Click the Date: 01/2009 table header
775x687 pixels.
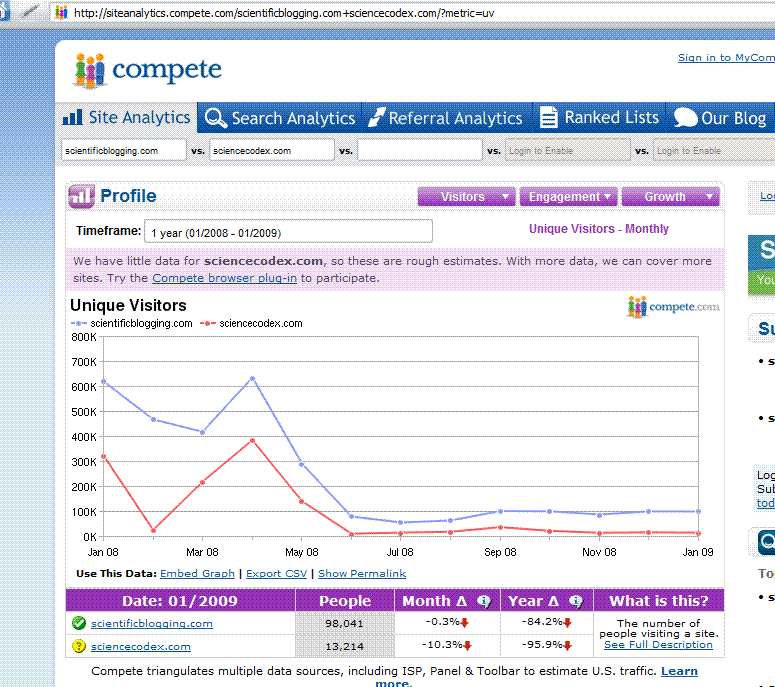(x=180, y=601)
